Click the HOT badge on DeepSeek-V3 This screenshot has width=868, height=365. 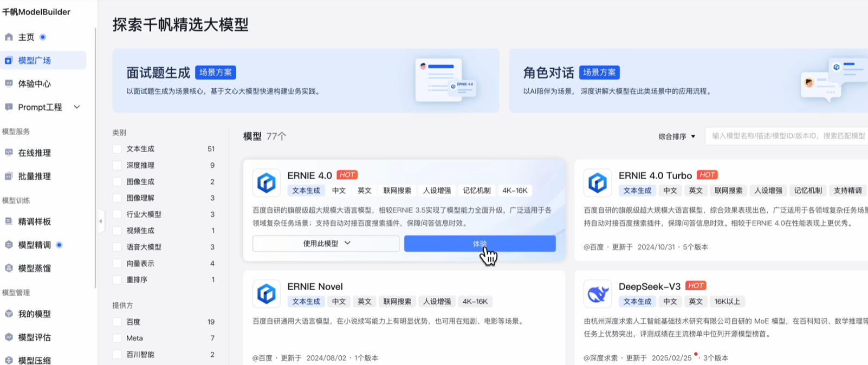click(x=696, y=285)
